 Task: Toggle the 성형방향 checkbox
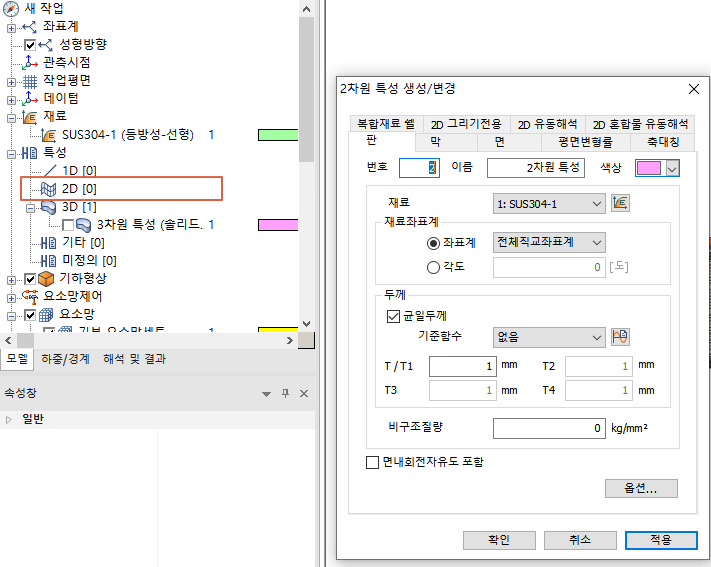click(x=30, y=45)
